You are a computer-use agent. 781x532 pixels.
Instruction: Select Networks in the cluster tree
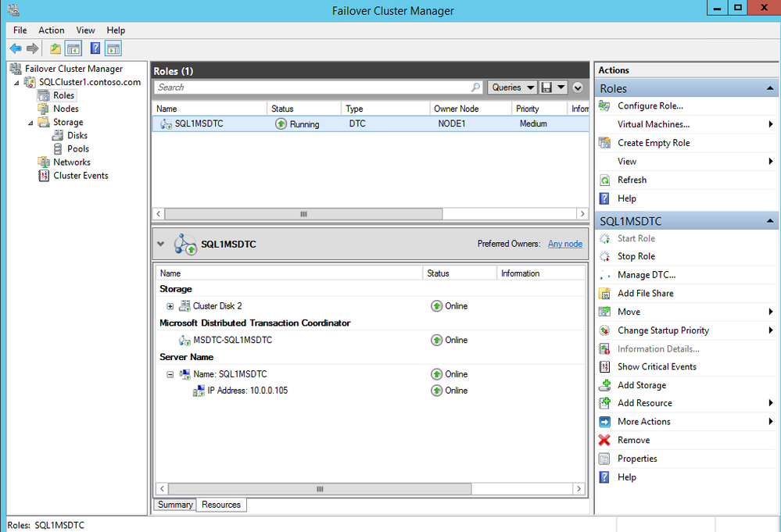point(72,162)
